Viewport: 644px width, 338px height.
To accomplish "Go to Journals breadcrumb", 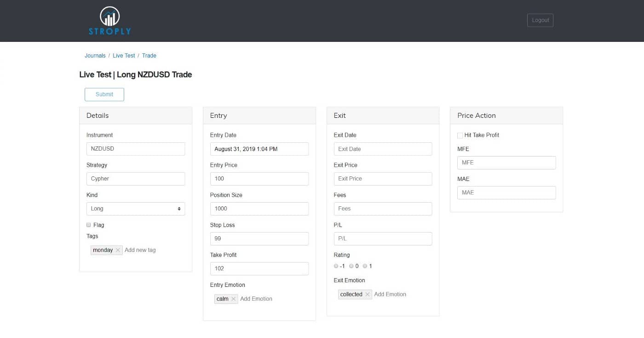I will tap(95, 56).
